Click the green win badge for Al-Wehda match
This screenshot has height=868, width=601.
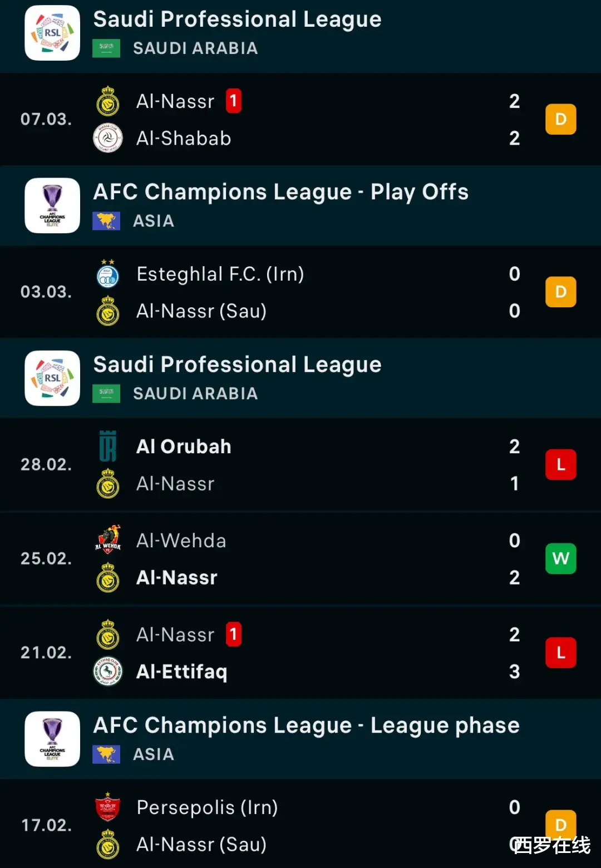[x=560, y=558]
